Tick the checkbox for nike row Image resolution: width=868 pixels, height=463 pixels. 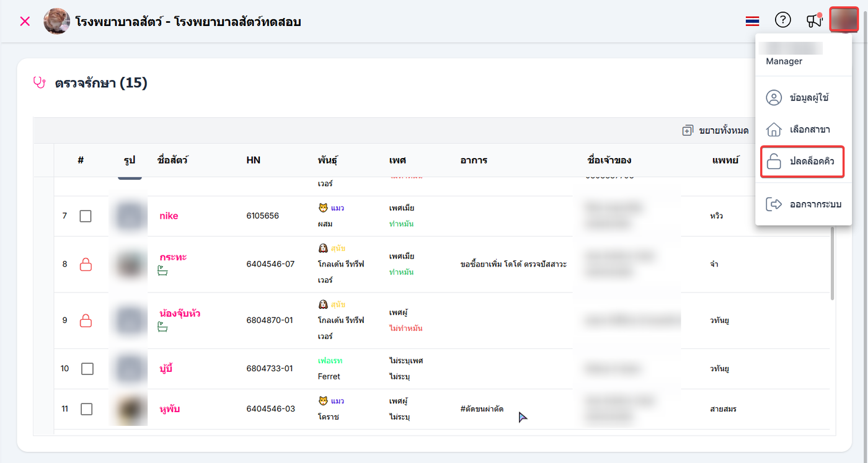click(86, 216)
